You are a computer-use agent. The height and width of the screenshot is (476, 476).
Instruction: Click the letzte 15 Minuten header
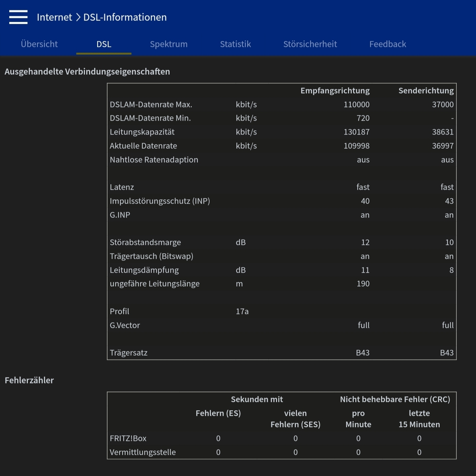[x=419, y=419]
